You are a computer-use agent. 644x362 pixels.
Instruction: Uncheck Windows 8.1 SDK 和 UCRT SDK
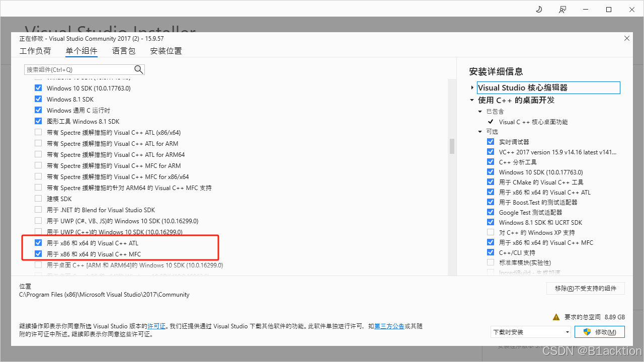pos(491,222)
